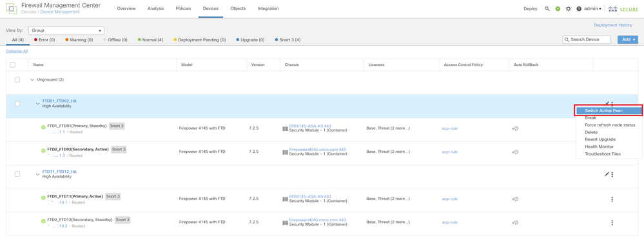Open the admin user dropdown
Viewport: 644px width, 238px height.
592,8
